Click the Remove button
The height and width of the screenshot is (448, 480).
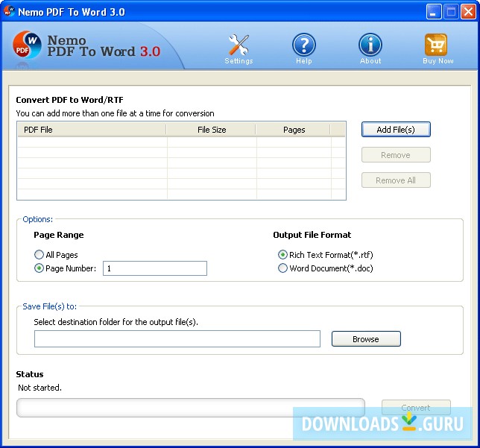396,155
